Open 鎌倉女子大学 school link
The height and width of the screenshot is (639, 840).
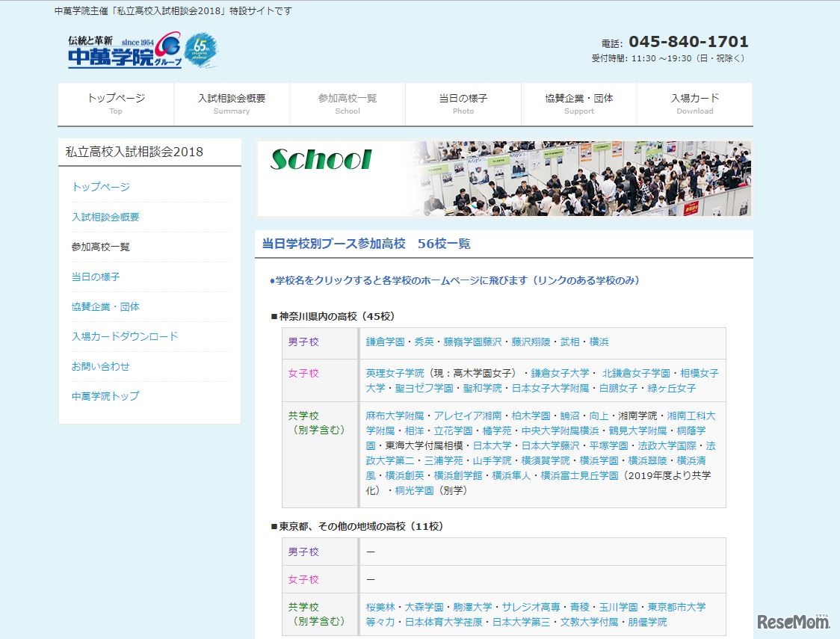(x=560, y=373)
